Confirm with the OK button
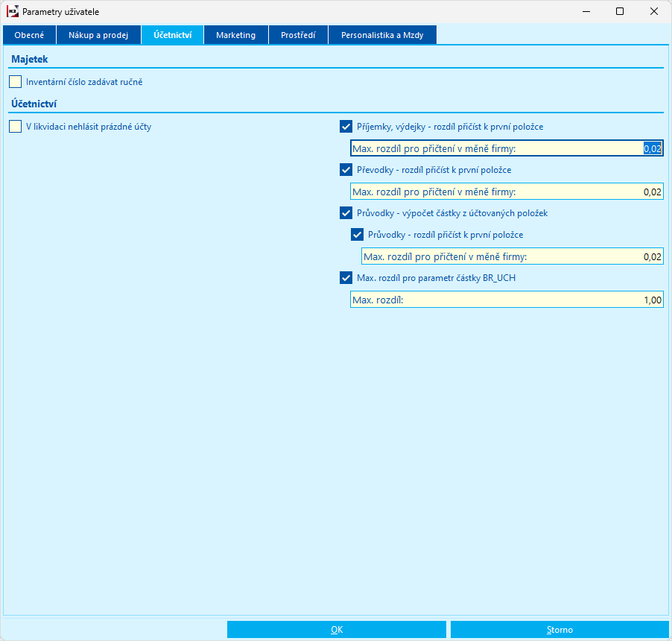Image resolution: width=672 pixels, height=641 pixels. pos(337,629)
